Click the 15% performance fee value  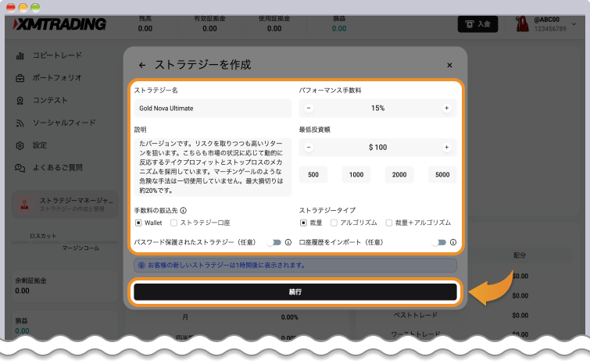coord(377,109)
